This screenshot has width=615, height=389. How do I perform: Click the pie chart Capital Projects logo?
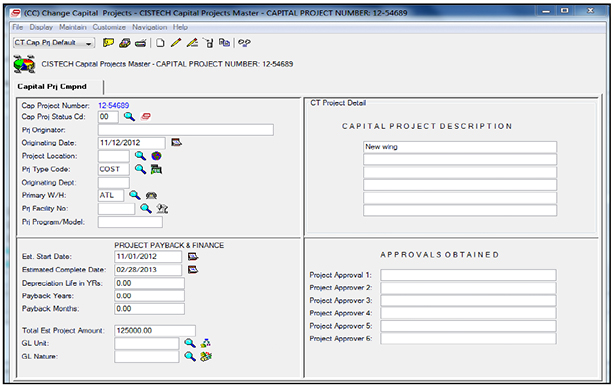pos(24,64)
